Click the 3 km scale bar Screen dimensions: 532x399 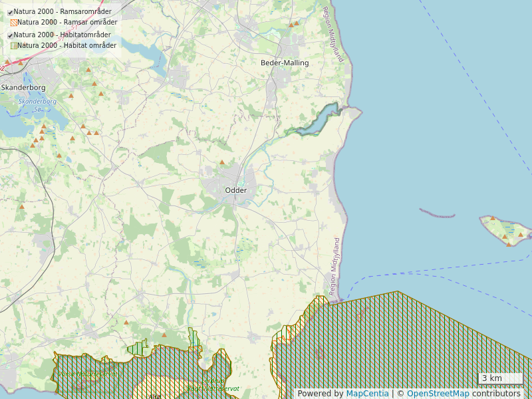tap(499, 378)
